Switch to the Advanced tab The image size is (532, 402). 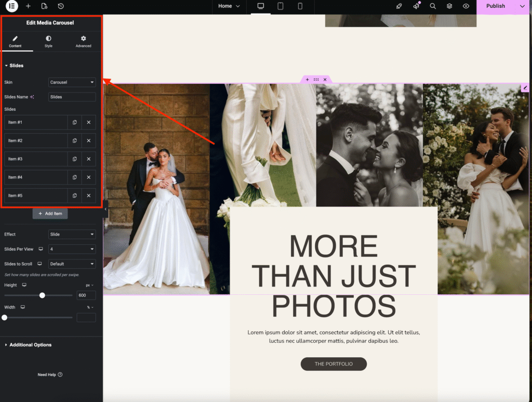coord(83,42)
